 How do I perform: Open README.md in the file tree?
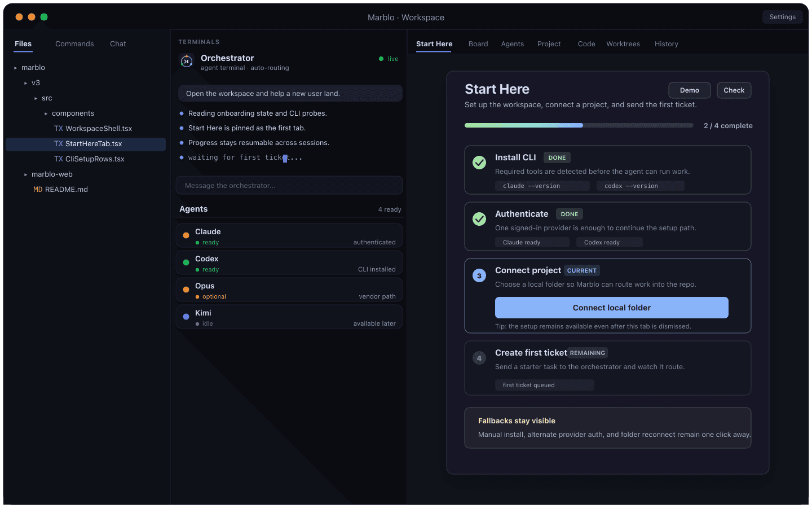[86, 190]
